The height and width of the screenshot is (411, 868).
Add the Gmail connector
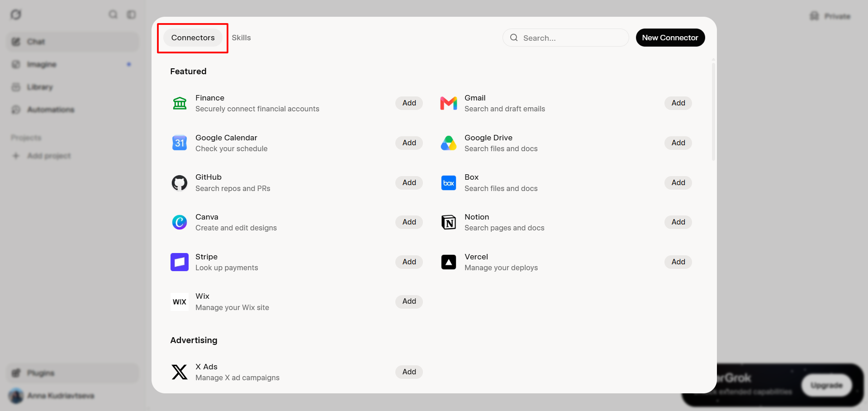678,103
